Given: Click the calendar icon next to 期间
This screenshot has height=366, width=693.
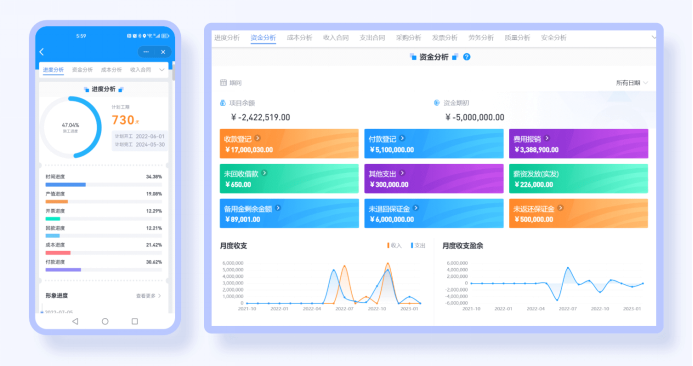Looking at the screenshot, I should pyautogui.click(x=223, y=83).
